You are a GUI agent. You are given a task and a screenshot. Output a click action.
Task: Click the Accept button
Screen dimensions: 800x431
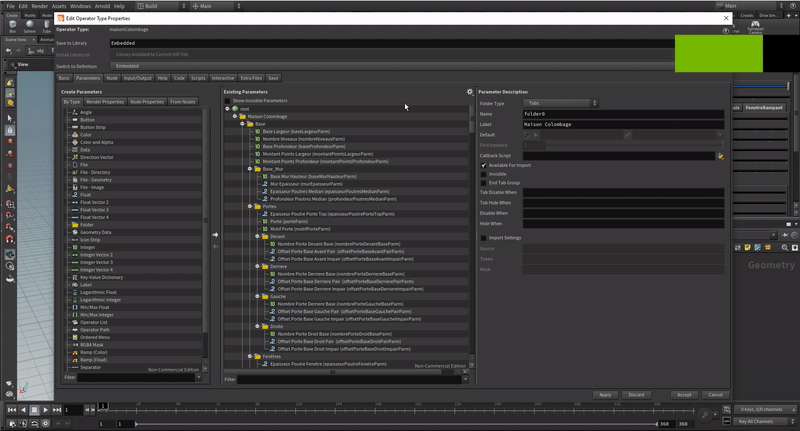[684, 395]
